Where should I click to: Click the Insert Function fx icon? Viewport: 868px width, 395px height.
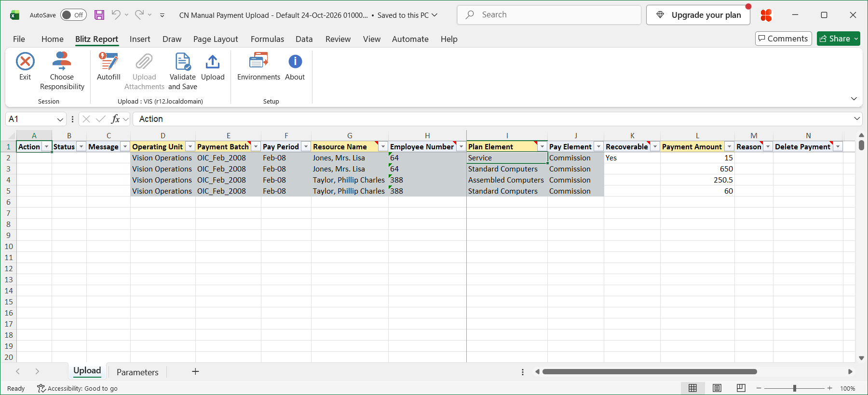click(x=115, y=119)
